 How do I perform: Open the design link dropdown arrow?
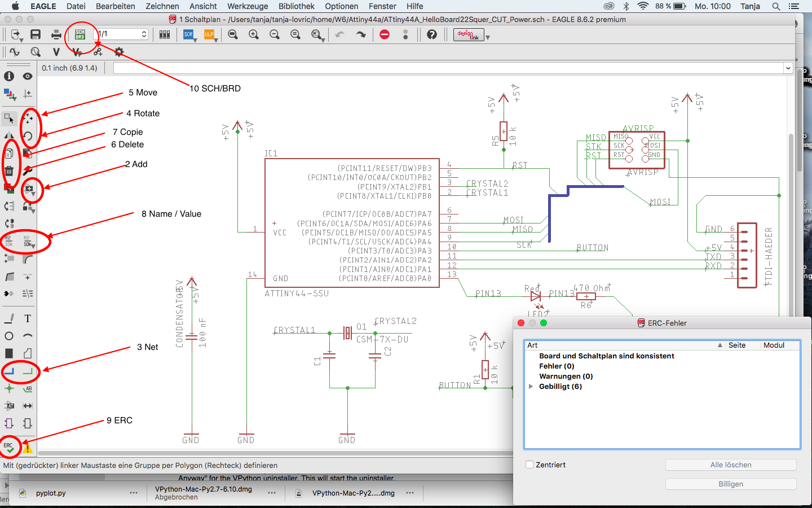pos(488,37)
